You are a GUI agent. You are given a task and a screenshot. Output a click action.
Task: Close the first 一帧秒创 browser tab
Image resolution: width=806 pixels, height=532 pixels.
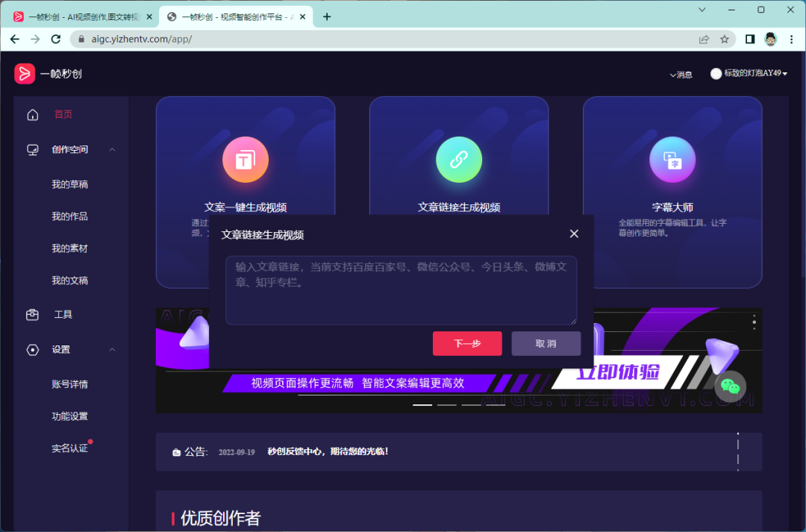click(149, 16)
